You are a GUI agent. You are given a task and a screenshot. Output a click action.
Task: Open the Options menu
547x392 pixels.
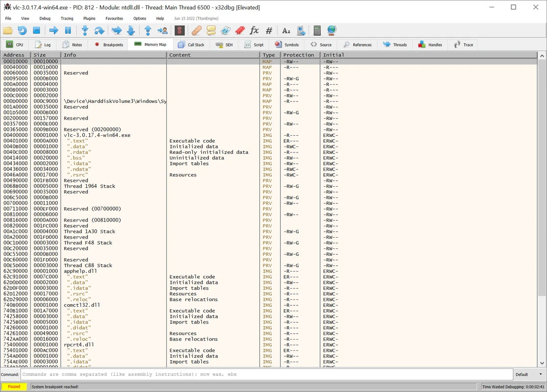click(140, 19)
